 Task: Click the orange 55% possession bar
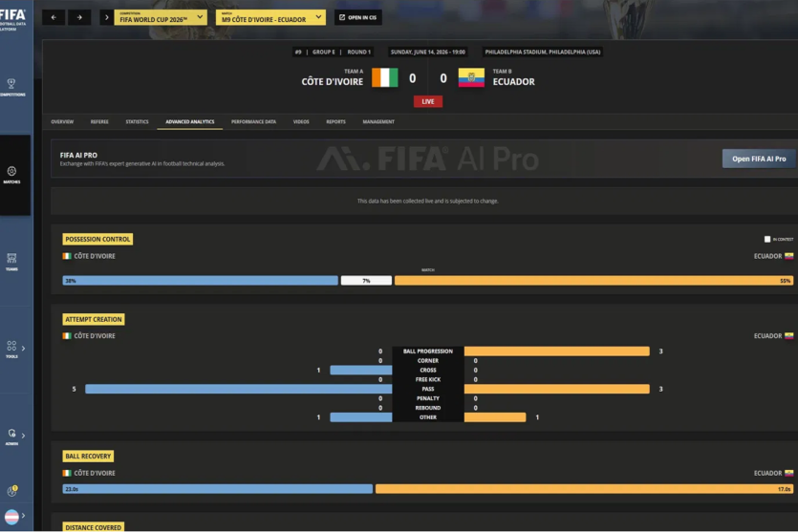[x=593, y=281]
